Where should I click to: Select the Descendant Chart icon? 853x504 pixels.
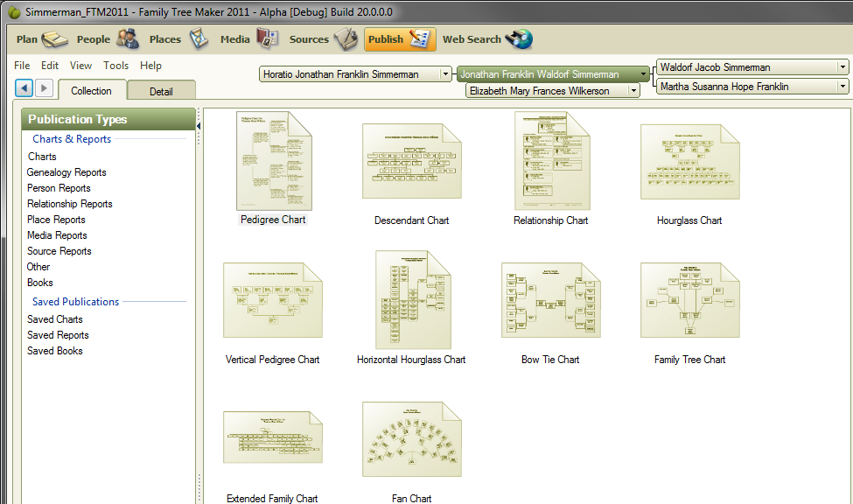tap(412, 161)
